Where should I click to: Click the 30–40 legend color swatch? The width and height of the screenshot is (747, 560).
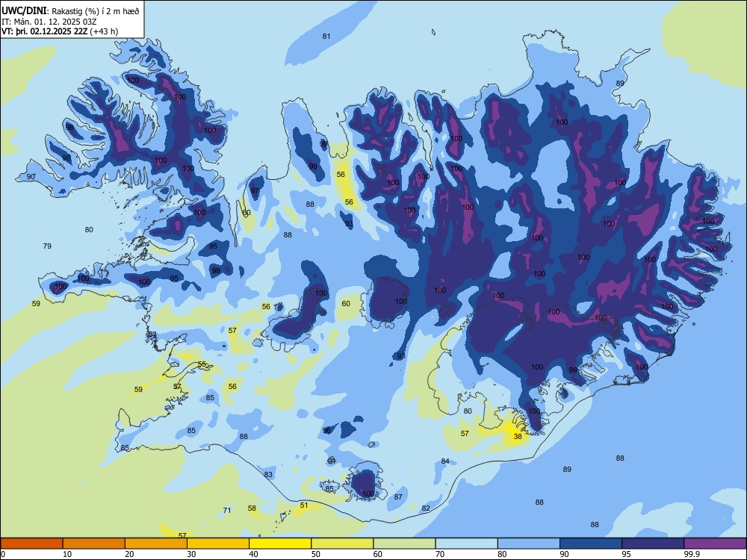point(218,544)
